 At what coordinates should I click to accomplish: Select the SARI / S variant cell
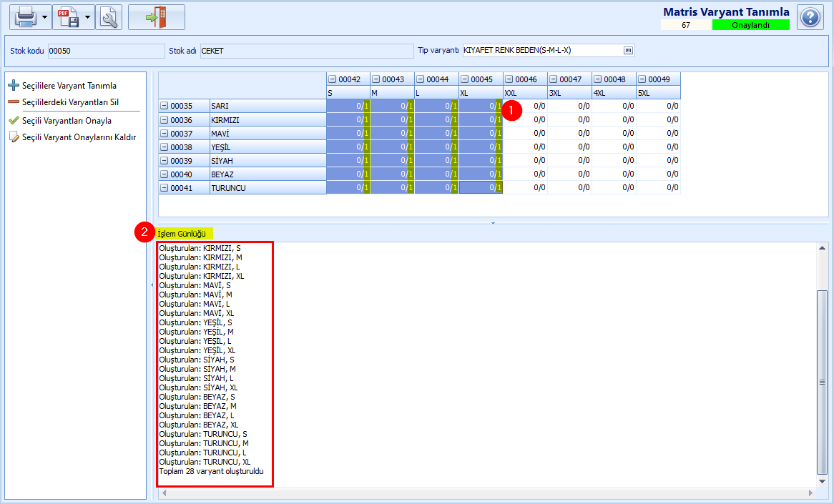point(348,106)
